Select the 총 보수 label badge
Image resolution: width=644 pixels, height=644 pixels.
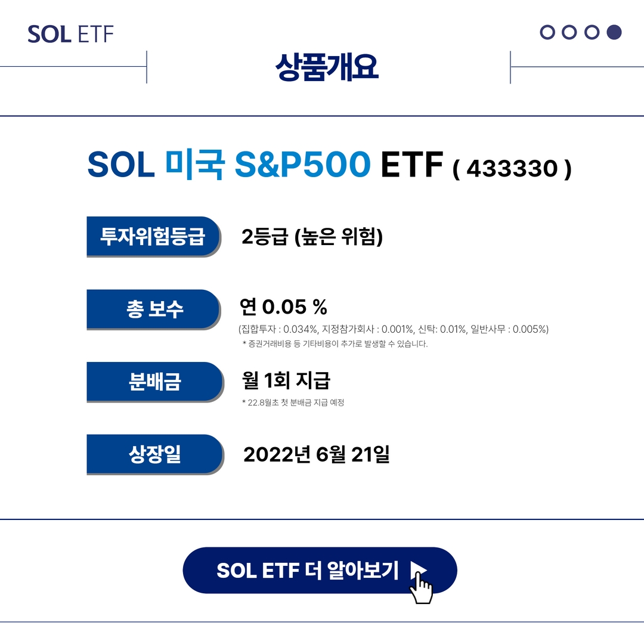click(x=154, y=309)
